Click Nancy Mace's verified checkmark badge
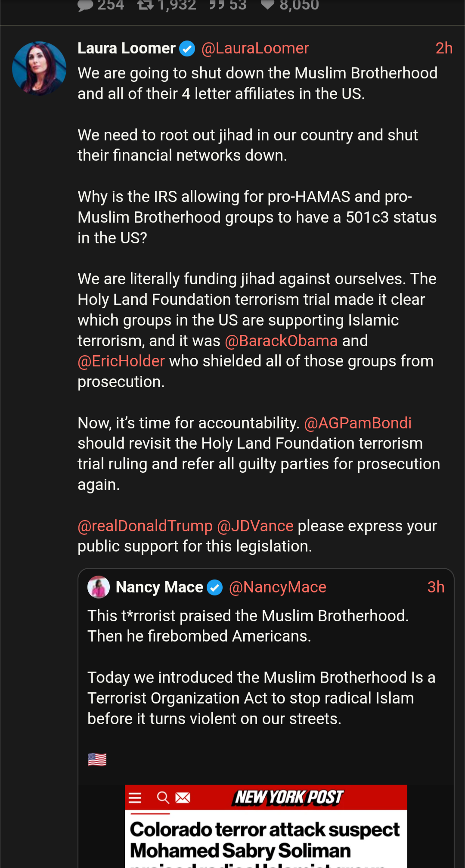465x868 pixels. (x=214, y=587)
